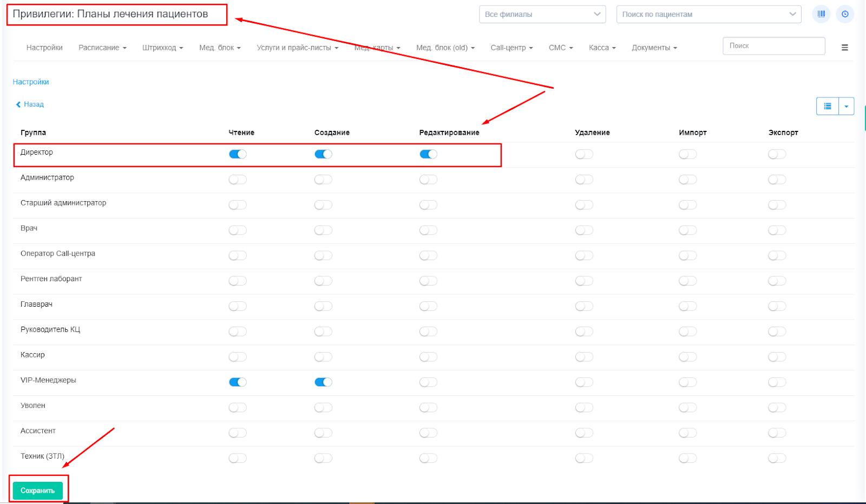866x504 pixels.
Task: Disable Редактирование for Директор
Action: [428, 154]
